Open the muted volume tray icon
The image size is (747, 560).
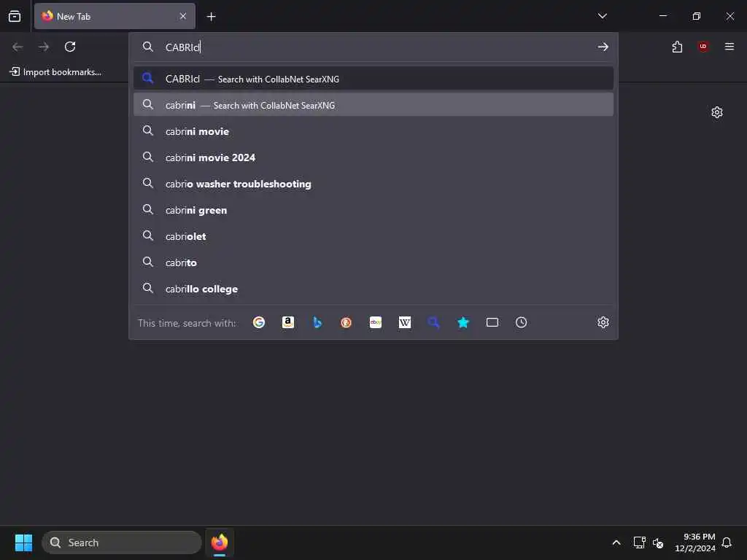tap(658, 542)
